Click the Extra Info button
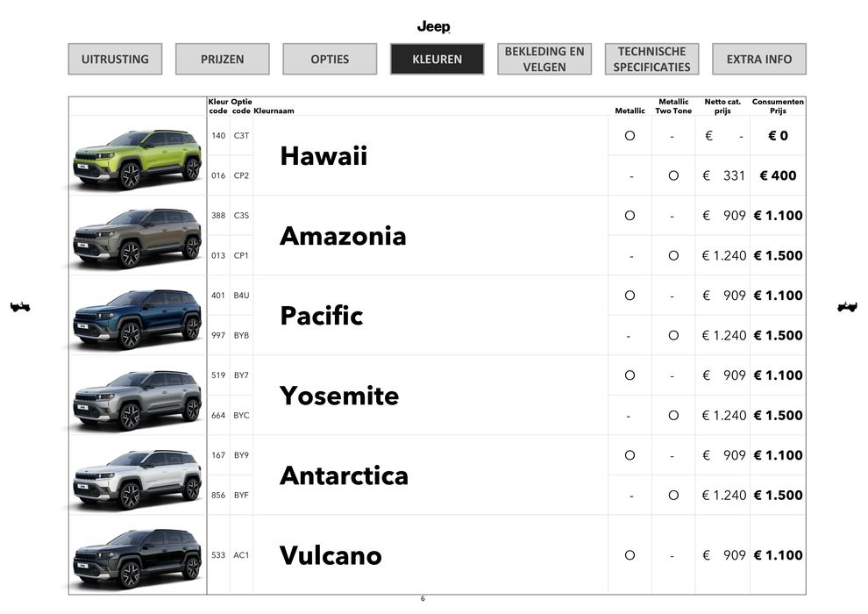868x614 pixels. pos(758,59)
